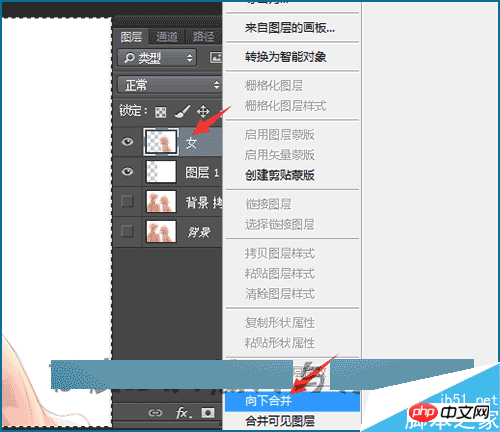Viewport: 500px width, 432px height.
Task: Switch to the 通道 tab
Action: (167, 37)
